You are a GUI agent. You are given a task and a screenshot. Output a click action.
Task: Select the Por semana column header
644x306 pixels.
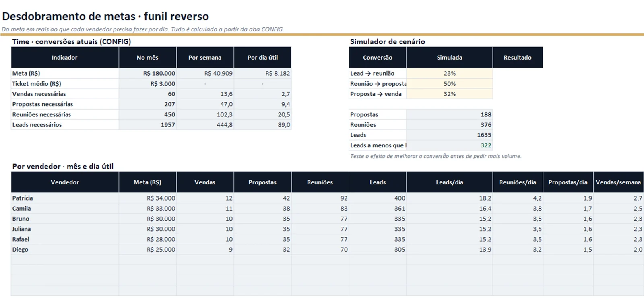[x=205, y=58]
